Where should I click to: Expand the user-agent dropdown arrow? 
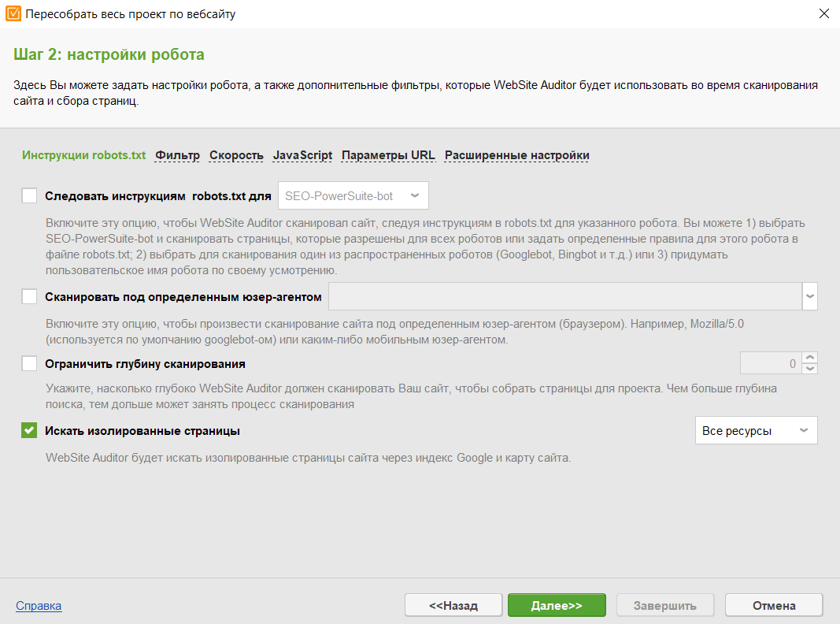(x=810, y=296)
